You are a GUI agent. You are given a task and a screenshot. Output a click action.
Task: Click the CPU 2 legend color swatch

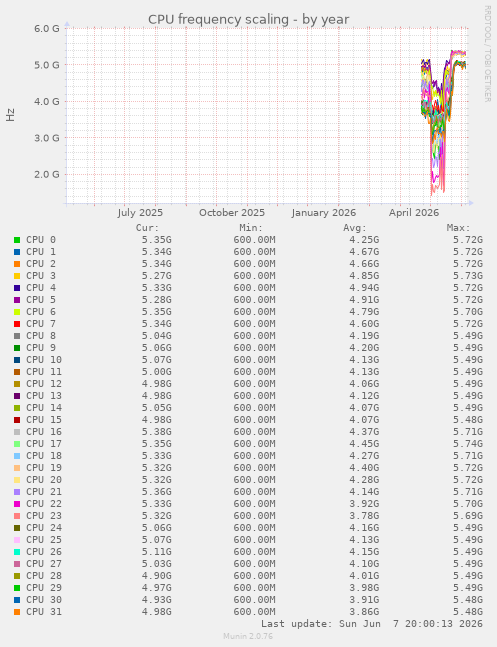coord(17,264)
